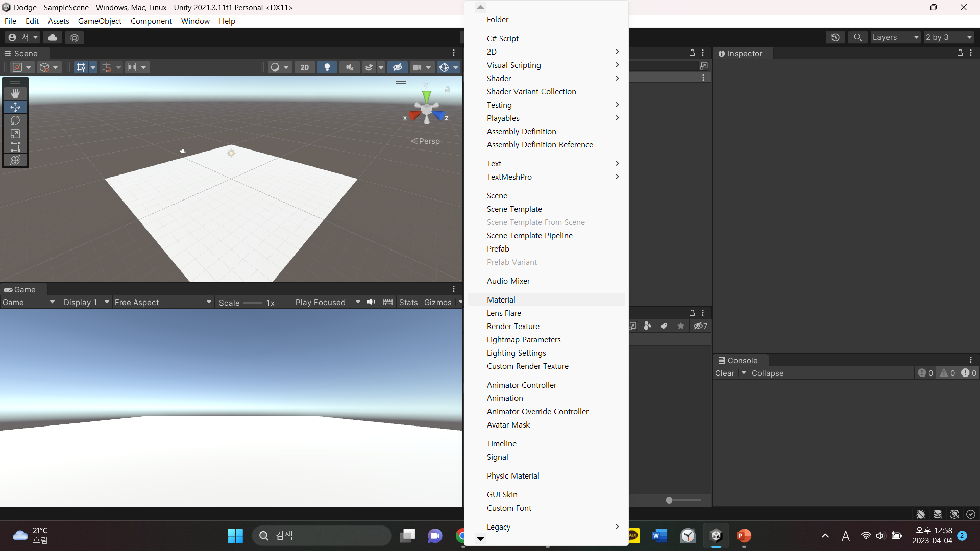The width and height of the screenshot is (980, 551).
Task: Adjust the Game view Scale slider
Action: pyautogui.click(x=253, y=303)
